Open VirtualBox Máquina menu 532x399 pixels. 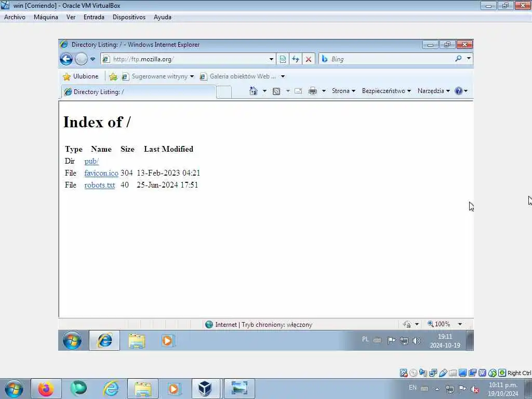point(46,17)
